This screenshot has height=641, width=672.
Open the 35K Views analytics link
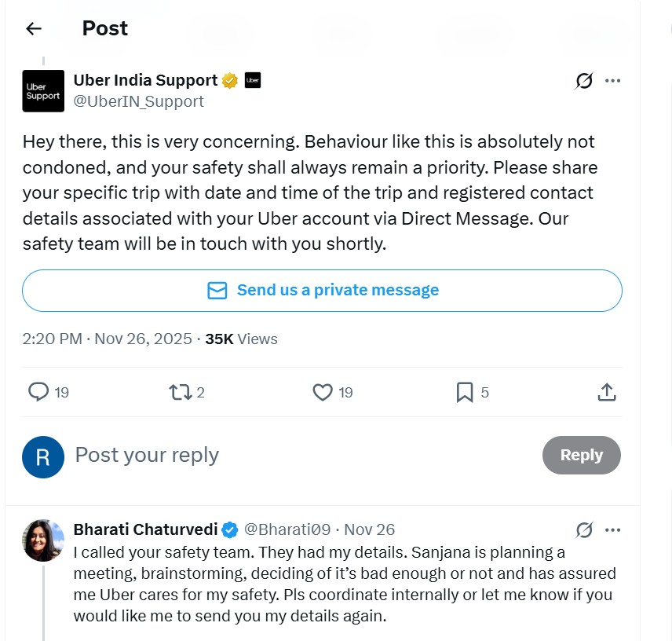(241, 339)
